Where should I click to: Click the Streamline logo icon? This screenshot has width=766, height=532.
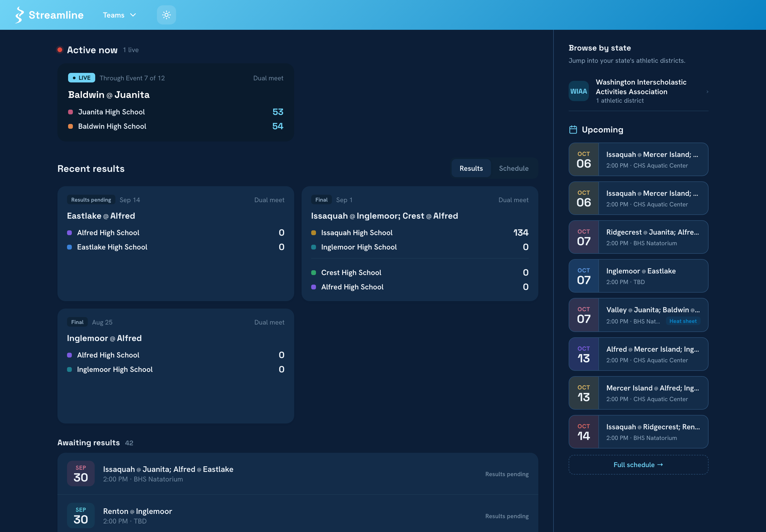point(20,15)
